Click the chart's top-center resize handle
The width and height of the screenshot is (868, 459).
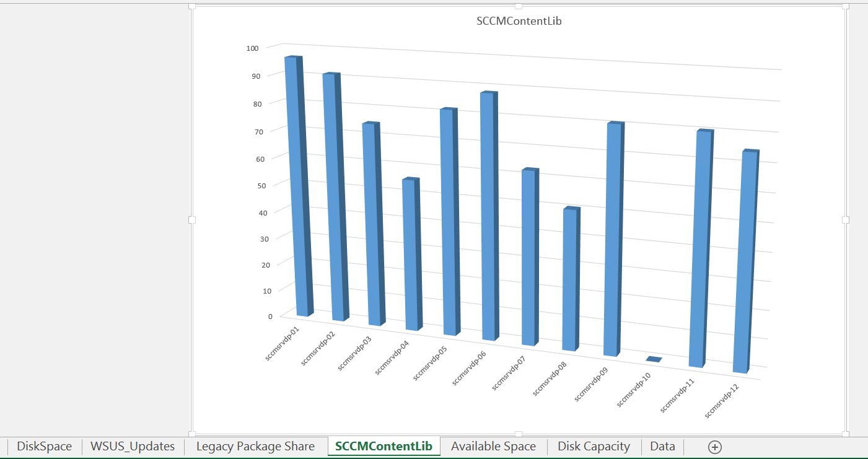pos(519,6)
